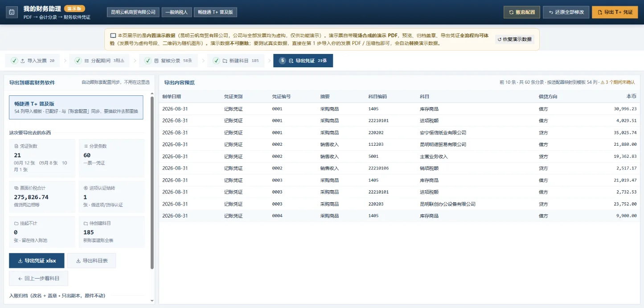The width and height of the screenshot is (644, 308).
Task: Click the 主营业务收入 cell
Action: click(x=434, y=156)
